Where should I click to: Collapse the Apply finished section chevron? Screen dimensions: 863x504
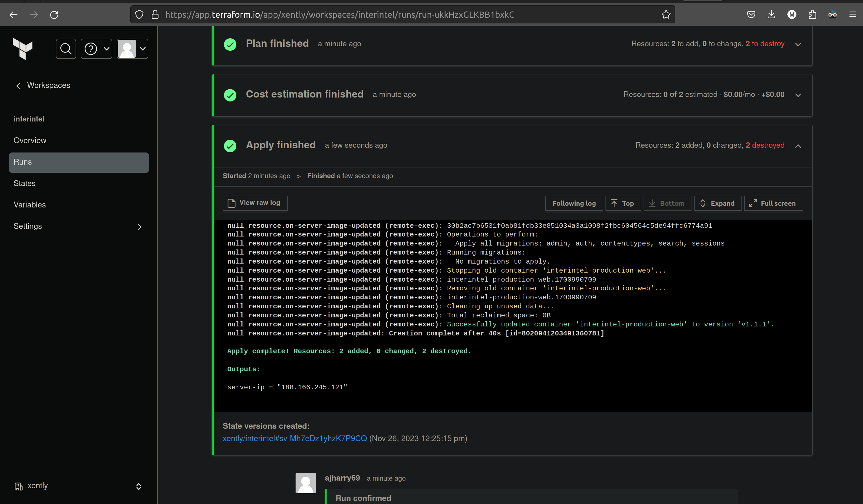(798, 146)
